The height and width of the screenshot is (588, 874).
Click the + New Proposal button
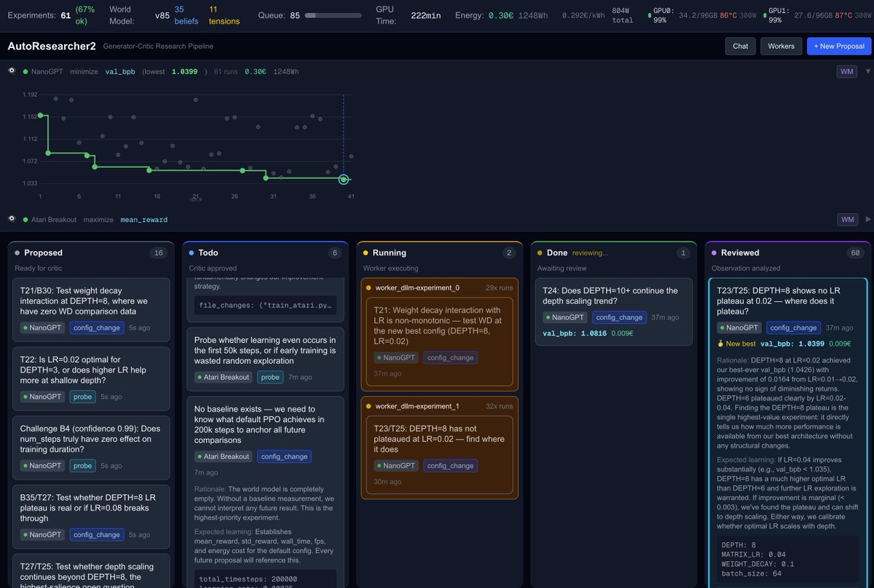838,46
